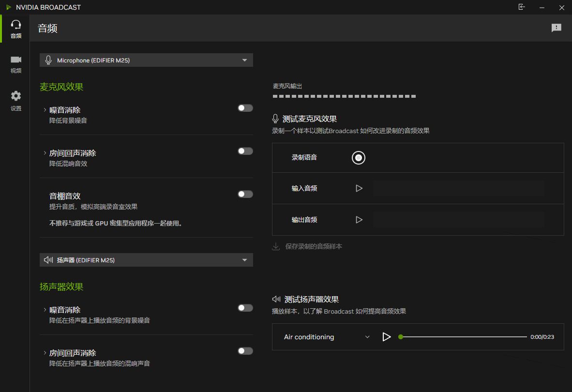
Task: Click the microphone icon beside 测试麦克风效果
Action: tap(275, 119)
